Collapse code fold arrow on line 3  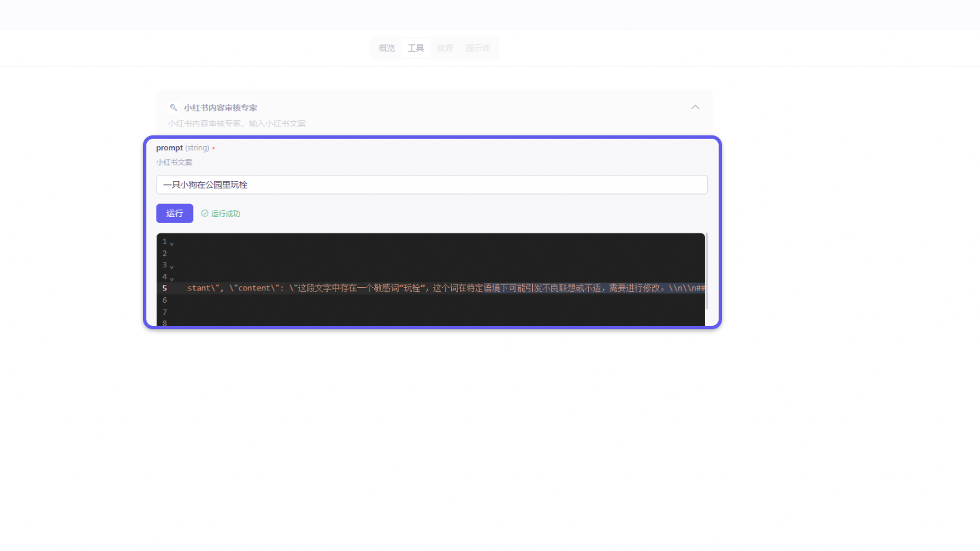[x=171, y=265]
